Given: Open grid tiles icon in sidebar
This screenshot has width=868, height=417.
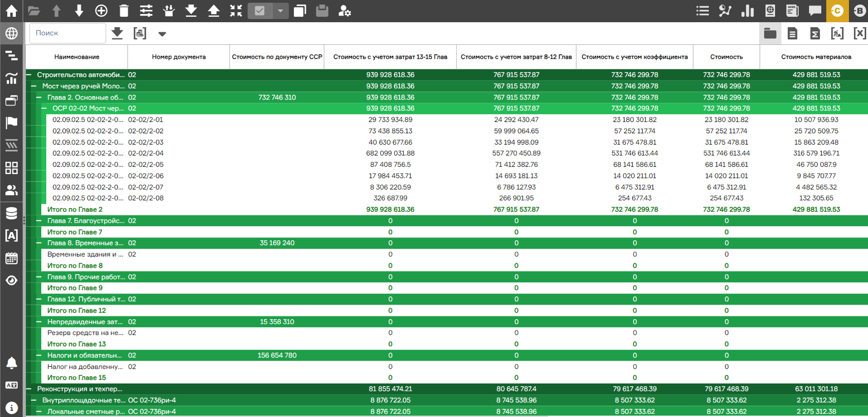Looking at the screenshot, I should pos(11,168).
